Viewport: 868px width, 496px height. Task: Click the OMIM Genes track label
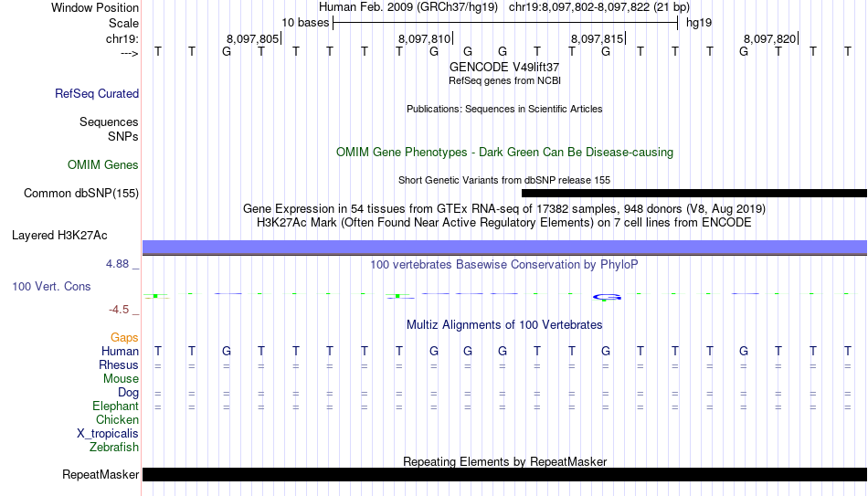tap(103, 165)
